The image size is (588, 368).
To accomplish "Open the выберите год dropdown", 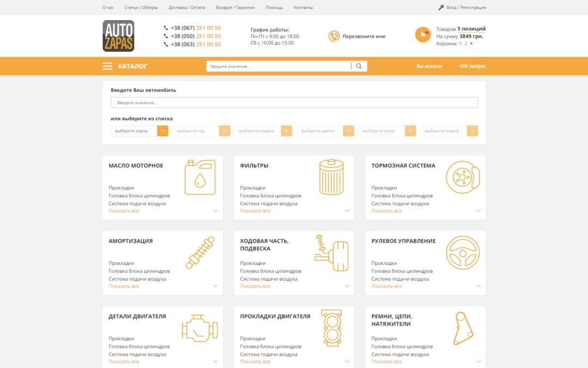I will coord(201,131).
